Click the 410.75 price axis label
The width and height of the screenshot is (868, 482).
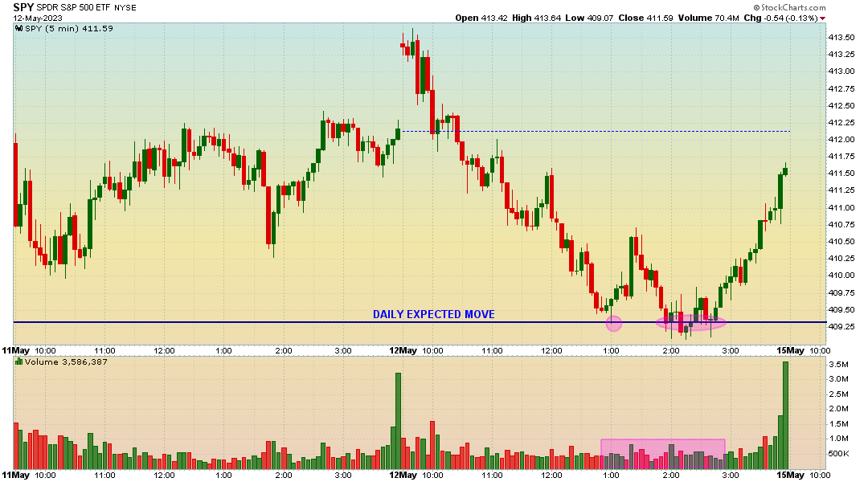click(841, 225)
